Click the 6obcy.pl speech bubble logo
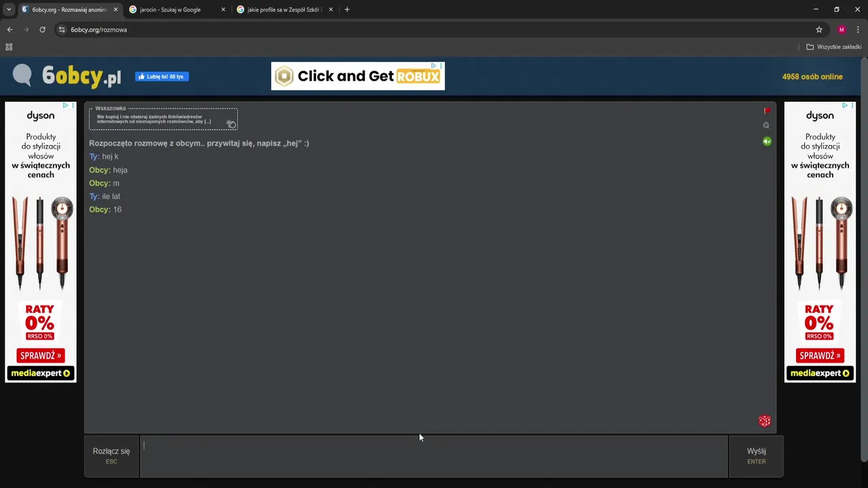The height and width of the screenshot is (488, 868). pyautogui.click(x=22, y=75)
